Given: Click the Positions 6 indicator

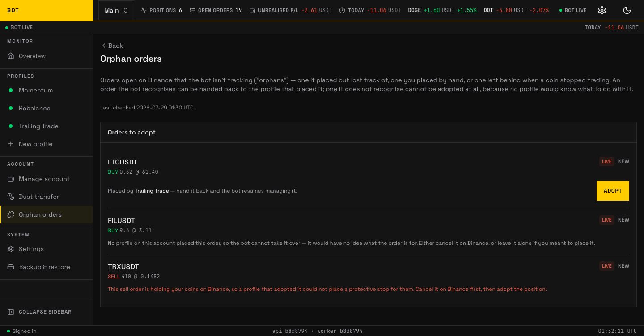Looking at the screenshot, I should point(161,10).
